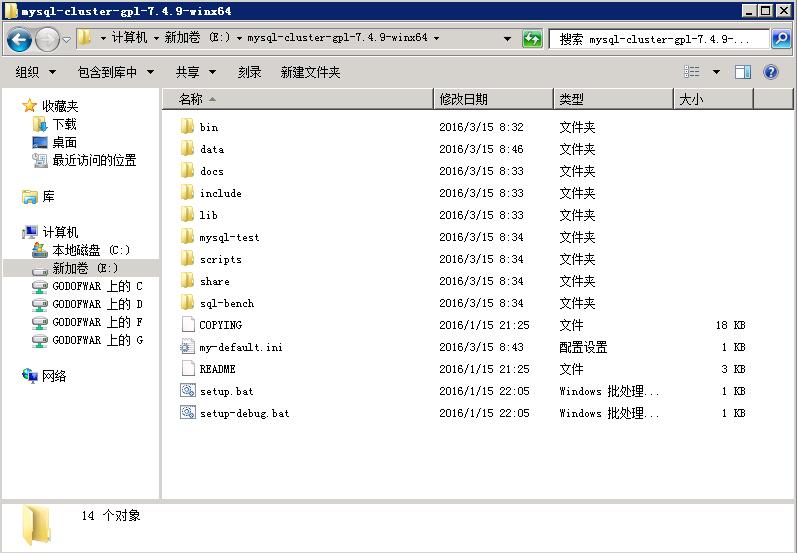Expand arrow after mysql-cluster breadcrumb

436,38
